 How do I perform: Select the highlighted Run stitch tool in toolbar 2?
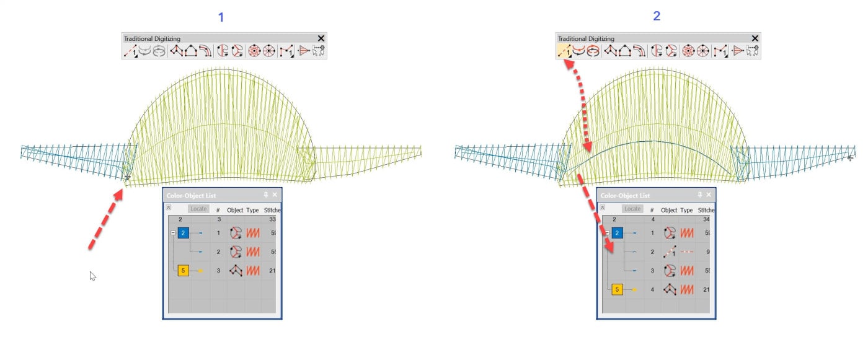(564, 51)
